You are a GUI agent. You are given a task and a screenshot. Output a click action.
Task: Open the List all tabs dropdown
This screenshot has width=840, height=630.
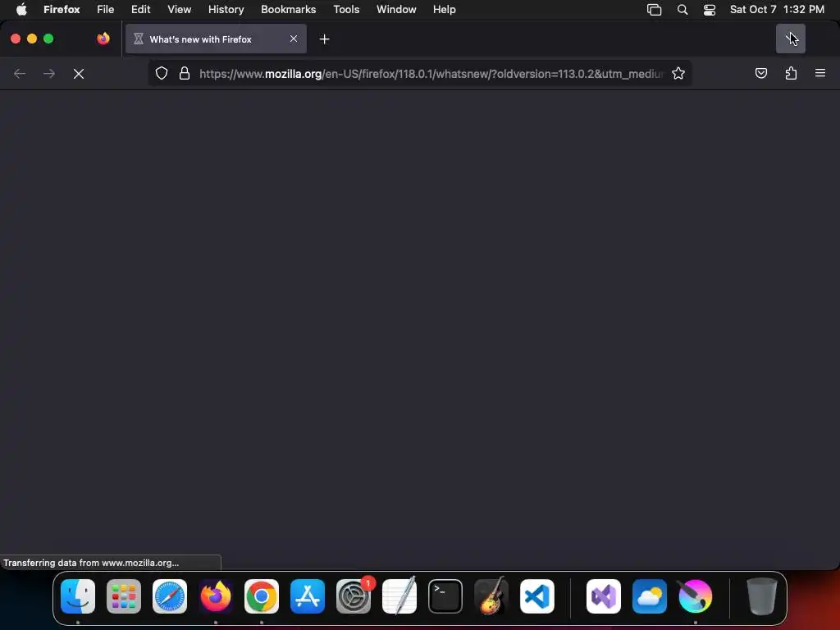pyautogui.click(x=790, y=39)
